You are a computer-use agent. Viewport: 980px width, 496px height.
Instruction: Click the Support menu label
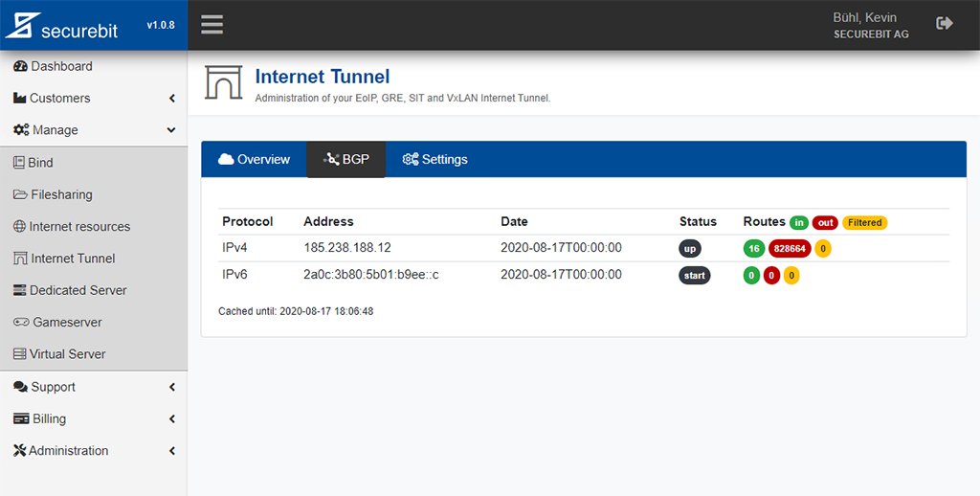(54, 387)
